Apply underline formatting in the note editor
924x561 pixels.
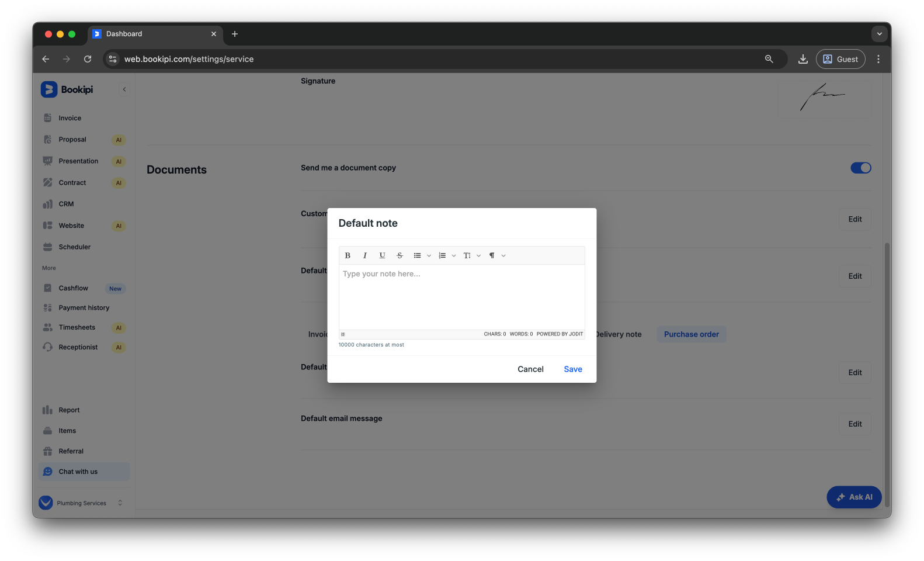(x=383, y=255)
